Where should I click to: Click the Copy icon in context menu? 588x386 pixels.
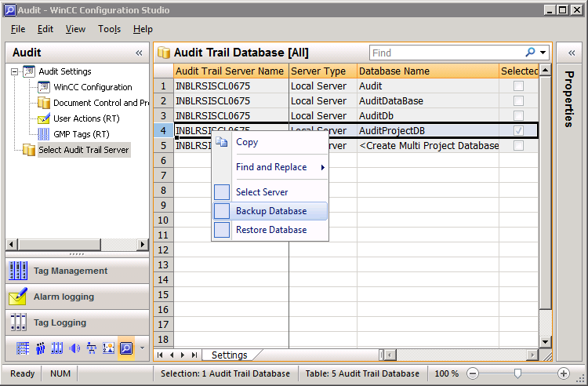click(221, 142)
